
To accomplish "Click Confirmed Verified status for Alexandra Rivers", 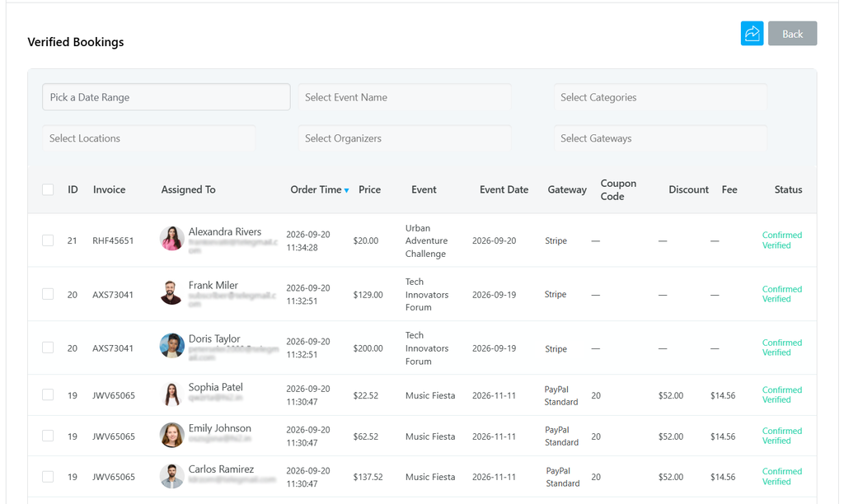I will [x=782, y=240].
